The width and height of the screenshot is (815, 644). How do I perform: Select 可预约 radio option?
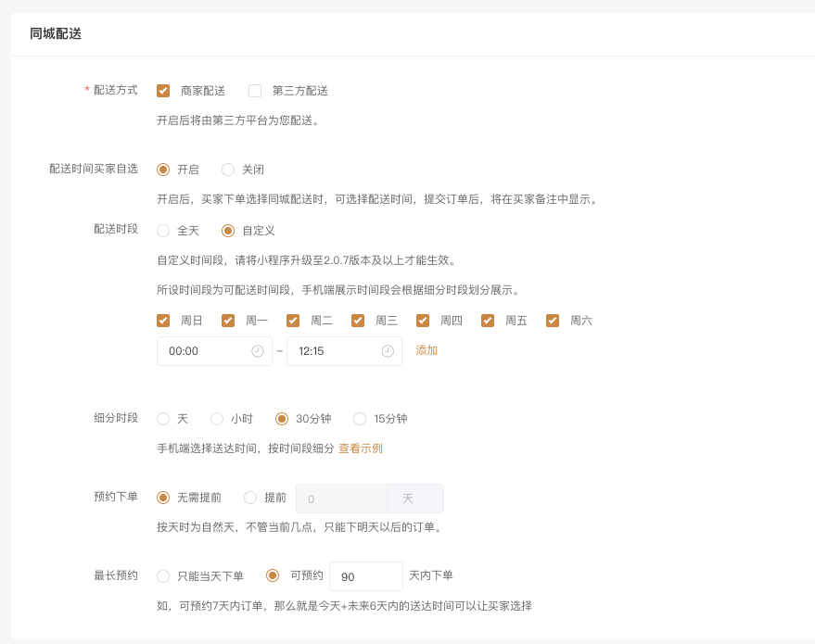coord(273,575)
